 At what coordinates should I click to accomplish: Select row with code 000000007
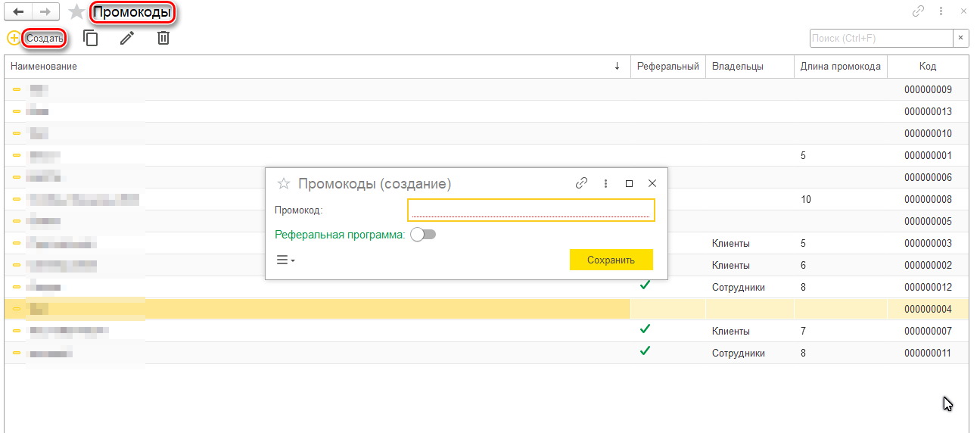tap(487, 331)
